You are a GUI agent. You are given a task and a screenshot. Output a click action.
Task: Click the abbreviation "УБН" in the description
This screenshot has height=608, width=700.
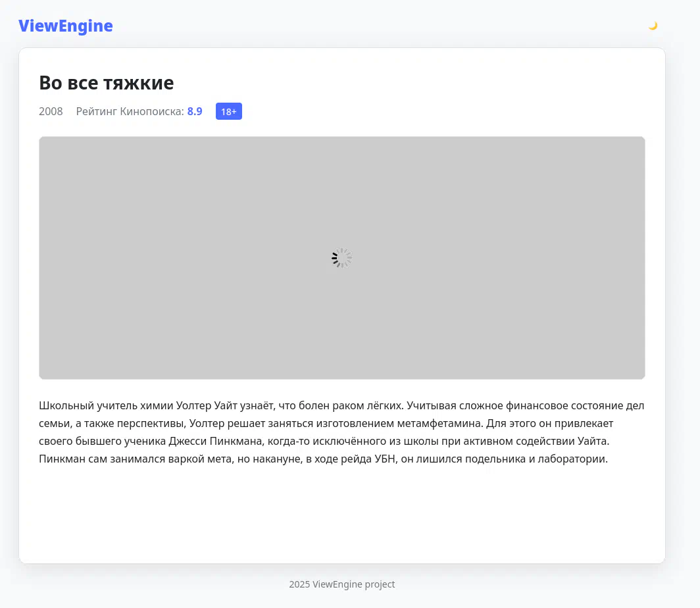coord(384,459)
